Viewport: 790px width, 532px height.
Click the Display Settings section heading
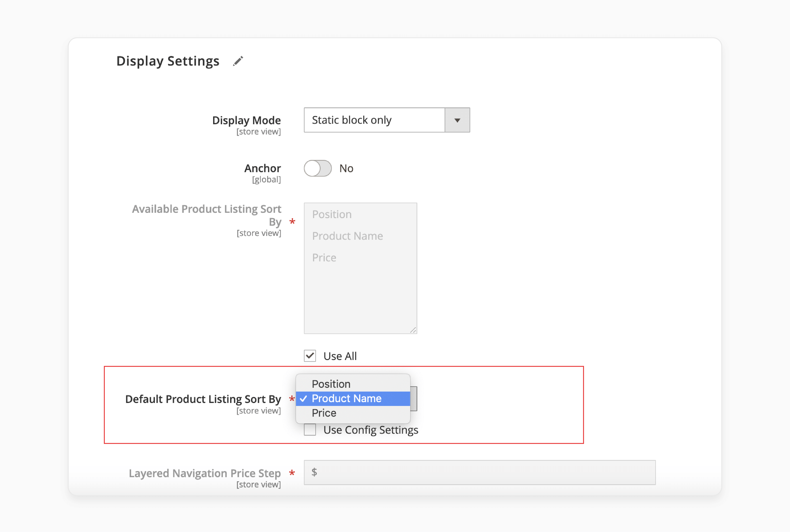(168, 61)
